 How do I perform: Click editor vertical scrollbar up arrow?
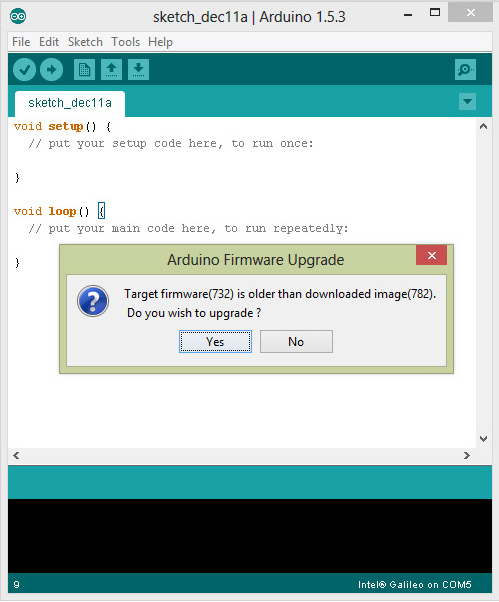[484, 126]
